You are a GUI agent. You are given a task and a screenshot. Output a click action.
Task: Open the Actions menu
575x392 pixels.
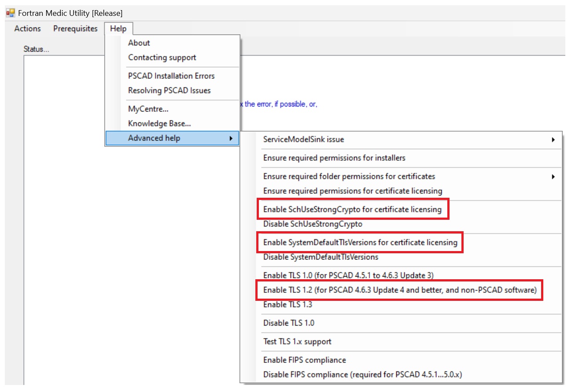[27, 29]
